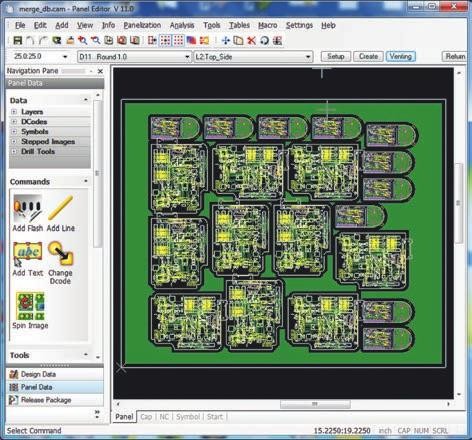
Task: Switch to the NC tab
Action: [x=164, y=417]
